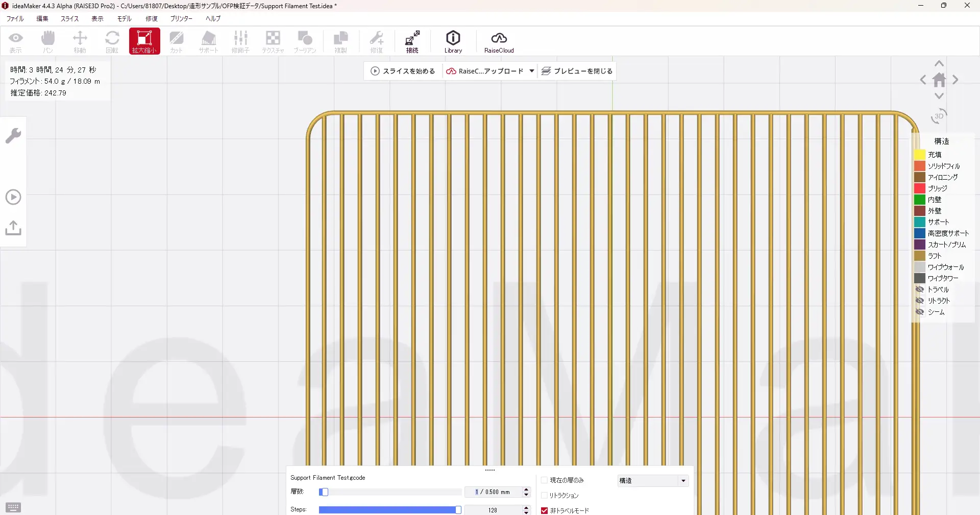Click the home view icon
The height and width of the screenshot is (515, 980).
pos(939,80)
